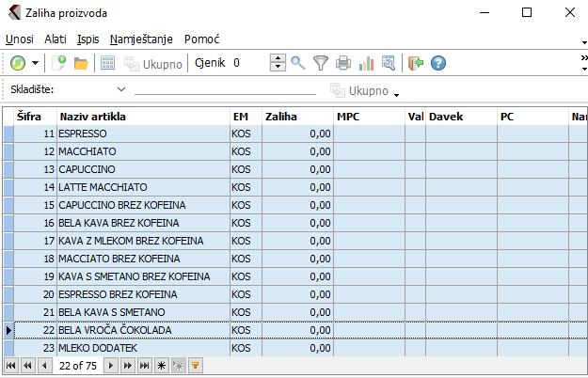Click the magnifying glass search icon
This screenshot has height=378, width=588.
click(x=298, y=63)
